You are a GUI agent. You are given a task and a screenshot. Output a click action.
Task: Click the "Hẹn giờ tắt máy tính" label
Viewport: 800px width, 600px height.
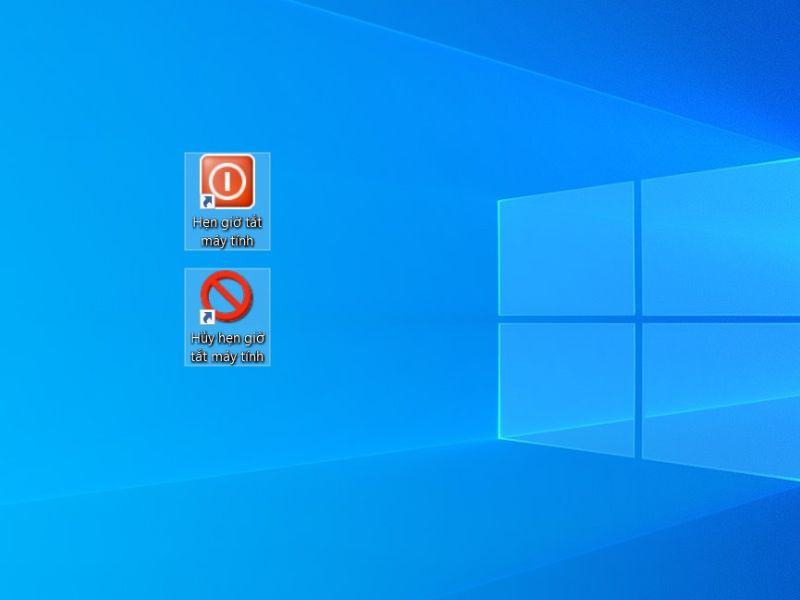tap(228, 232)
